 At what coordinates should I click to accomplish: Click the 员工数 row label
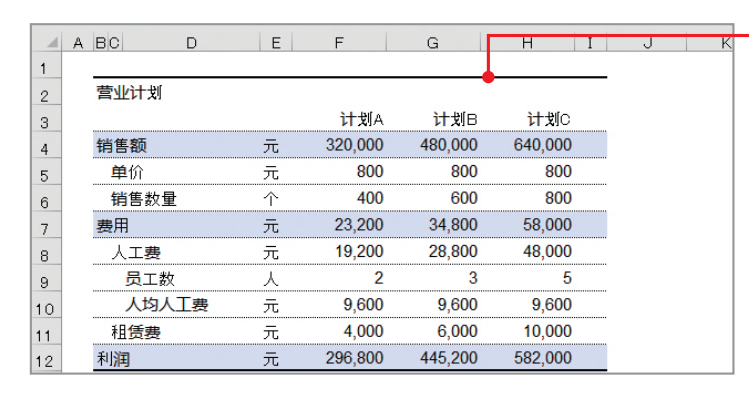click(x=150, y=279)
